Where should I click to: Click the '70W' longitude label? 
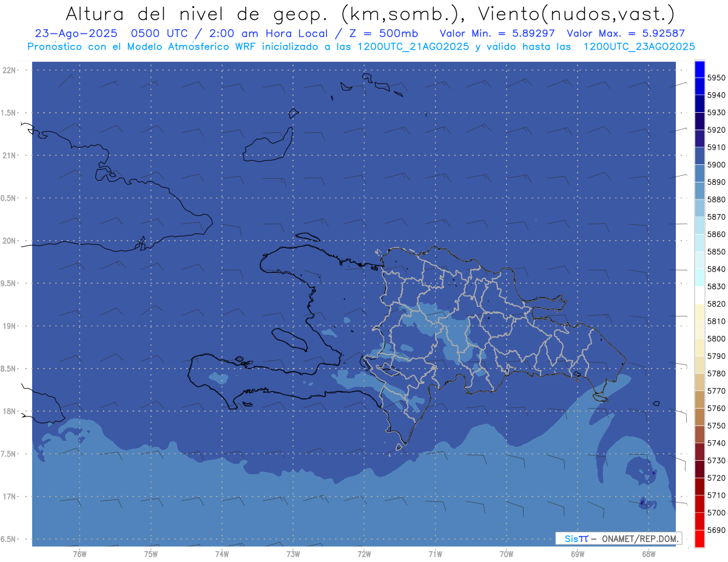point(506,554)
